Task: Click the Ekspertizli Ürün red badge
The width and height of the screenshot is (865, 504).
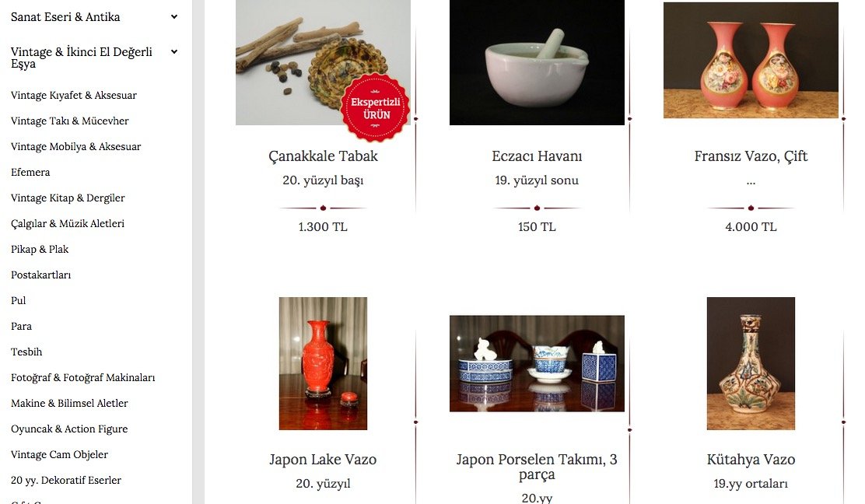Action: click(376, 108)
